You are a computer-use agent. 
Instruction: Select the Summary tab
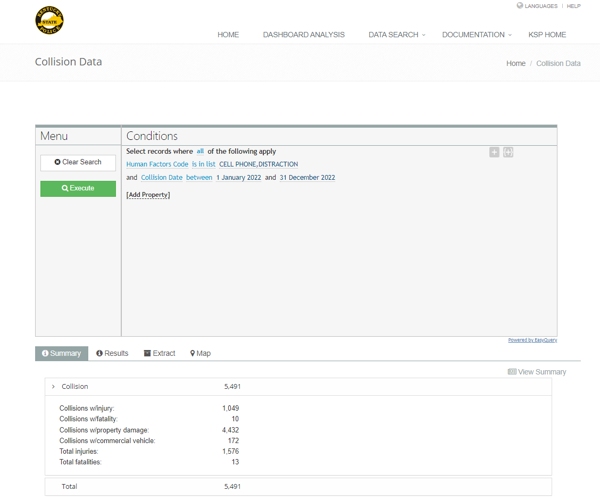tap(61, 353)
